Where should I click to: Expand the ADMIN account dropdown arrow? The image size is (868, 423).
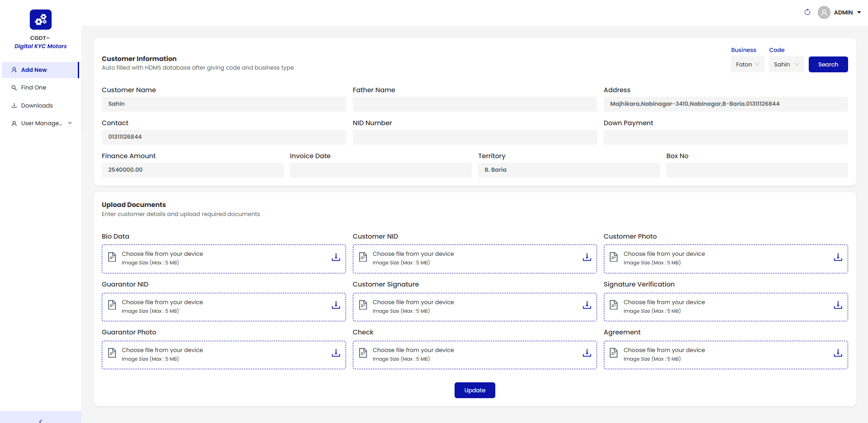coord(859,13)
